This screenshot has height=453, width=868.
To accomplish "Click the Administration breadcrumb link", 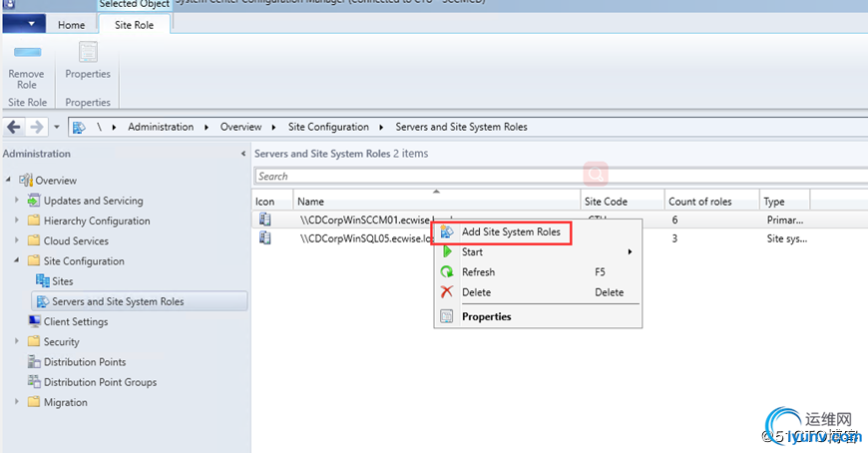I will click(x=161, y=127).
